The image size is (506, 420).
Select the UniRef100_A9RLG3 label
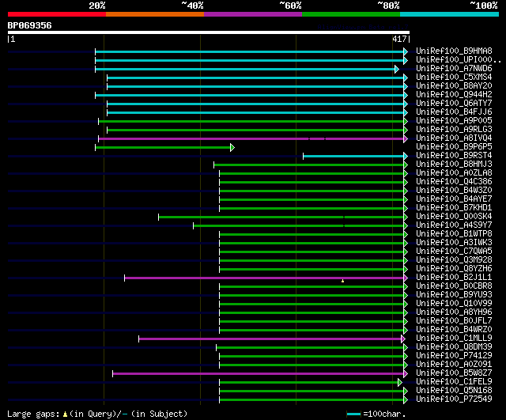454,130
